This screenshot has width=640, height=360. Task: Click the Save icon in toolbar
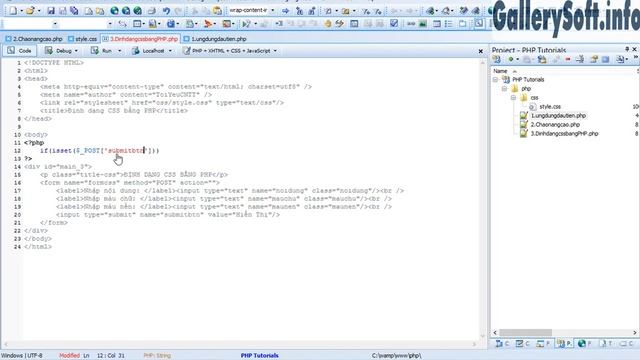[x=51, y=11]
